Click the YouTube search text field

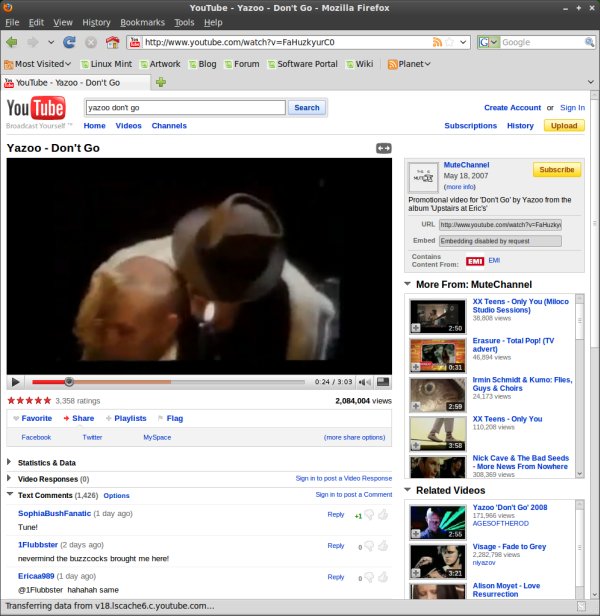[x=185, y=108]
